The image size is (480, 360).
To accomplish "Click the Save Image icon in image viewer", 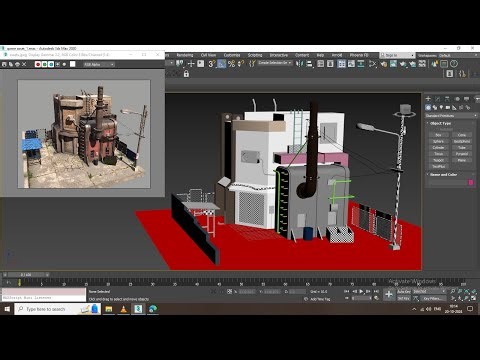I will coord(4,64).
